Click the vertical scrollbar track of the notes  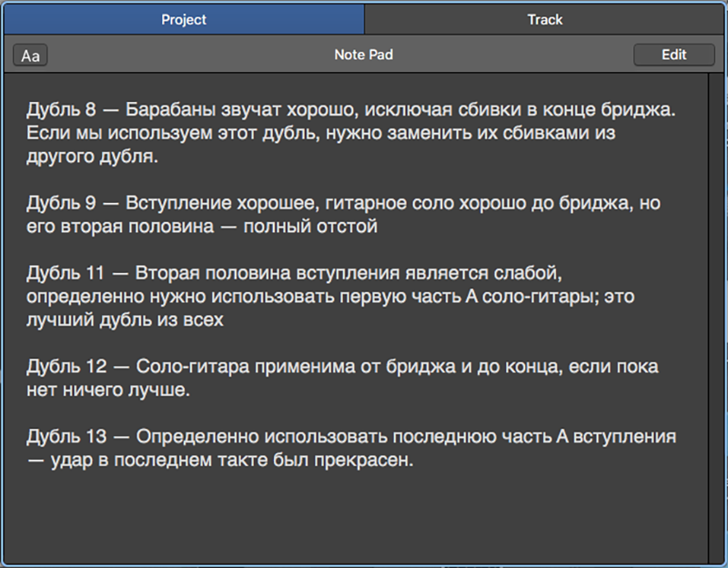tap(715, 319)
